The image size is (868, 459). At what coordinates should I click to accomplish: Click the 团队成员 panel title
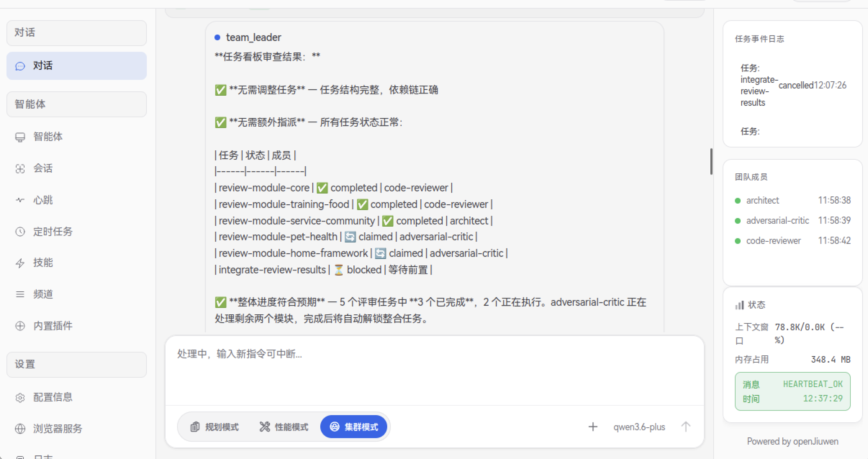click(751, 177)
